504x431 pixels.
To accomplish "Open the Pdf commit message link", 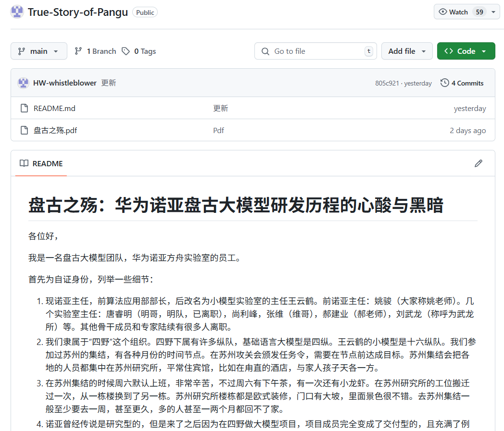I will 218,130.
